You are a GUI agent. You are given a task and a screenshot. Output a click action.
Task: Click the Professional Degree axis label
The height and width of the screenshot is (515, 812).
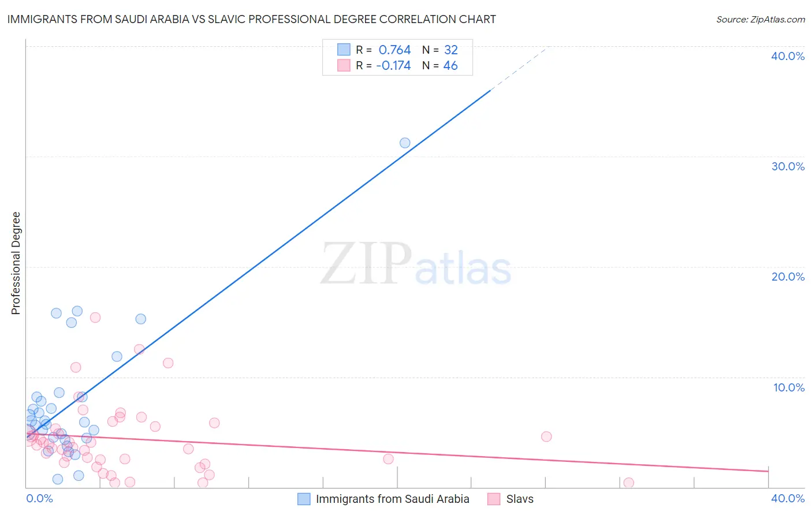(x=16, y=263)
